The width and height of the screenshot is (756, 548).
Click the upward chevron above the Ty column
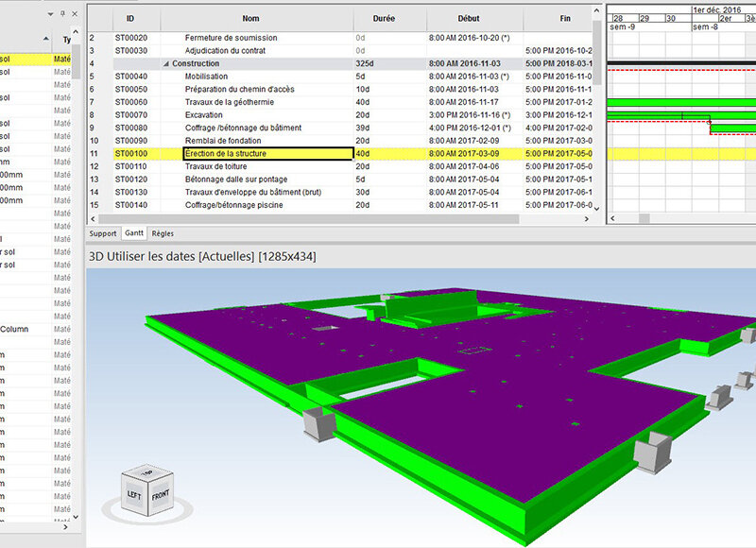click(76, 30)
